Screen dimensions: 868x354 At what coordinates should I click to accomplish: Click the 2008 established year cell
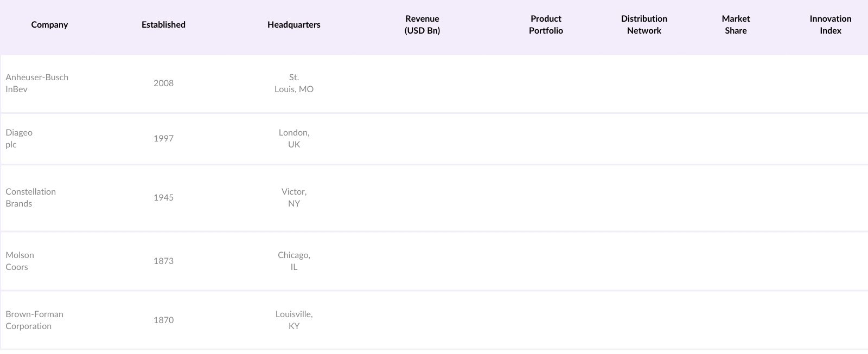[x=163, y=83]
